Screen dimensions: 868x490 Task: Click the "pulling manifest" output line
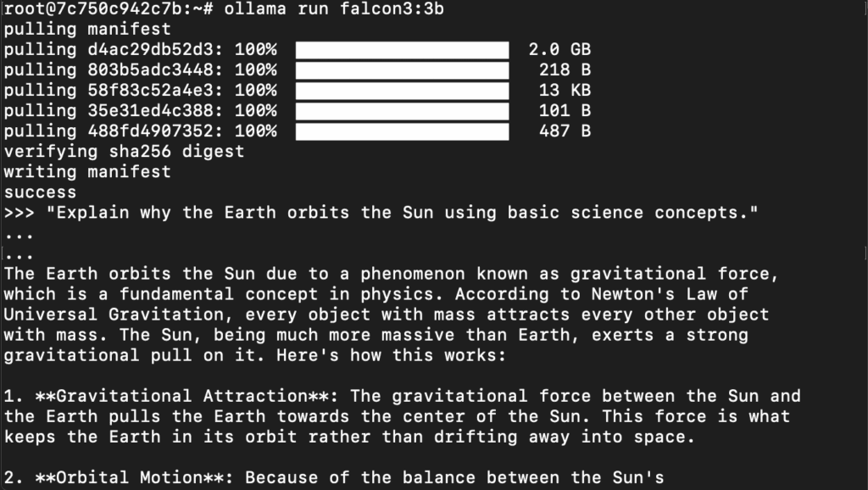click(x=87, y=29)
